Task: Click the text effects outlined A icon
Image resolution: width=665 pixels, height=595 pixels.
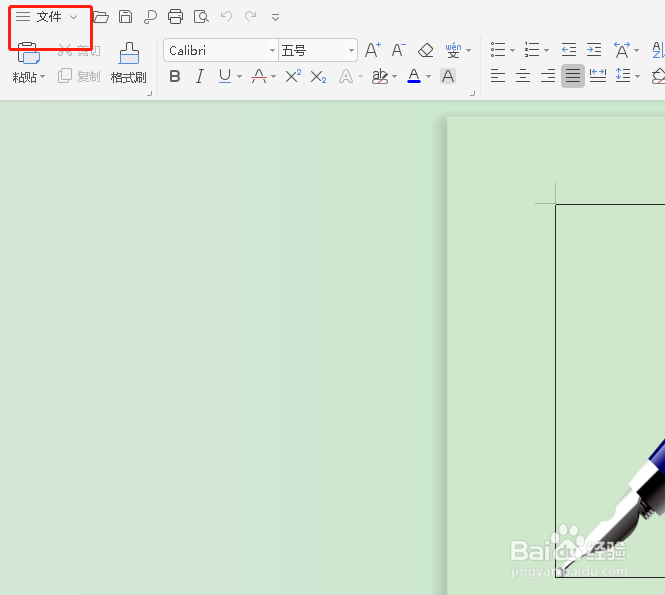Action: [346, 76]
